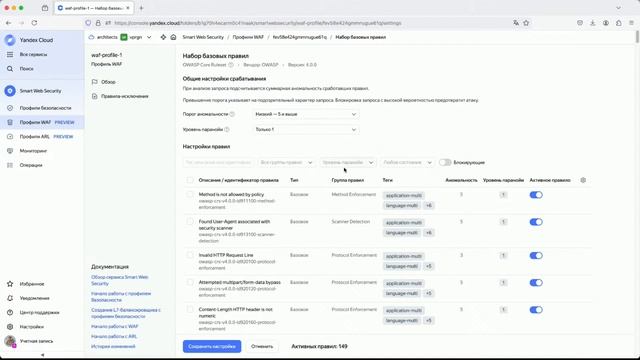Disable scanner User-Agent rule toggle
640x360 pixels.
536,222
